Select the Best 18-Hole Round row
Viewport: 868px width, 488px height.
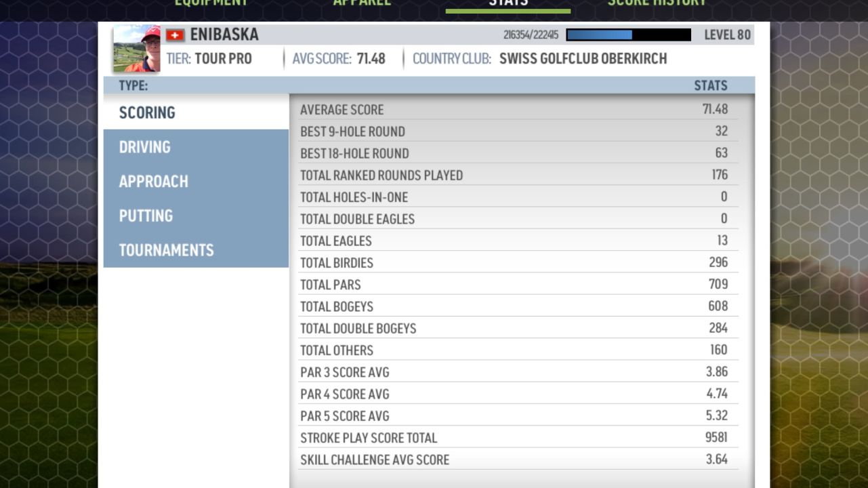pos(518,153)
